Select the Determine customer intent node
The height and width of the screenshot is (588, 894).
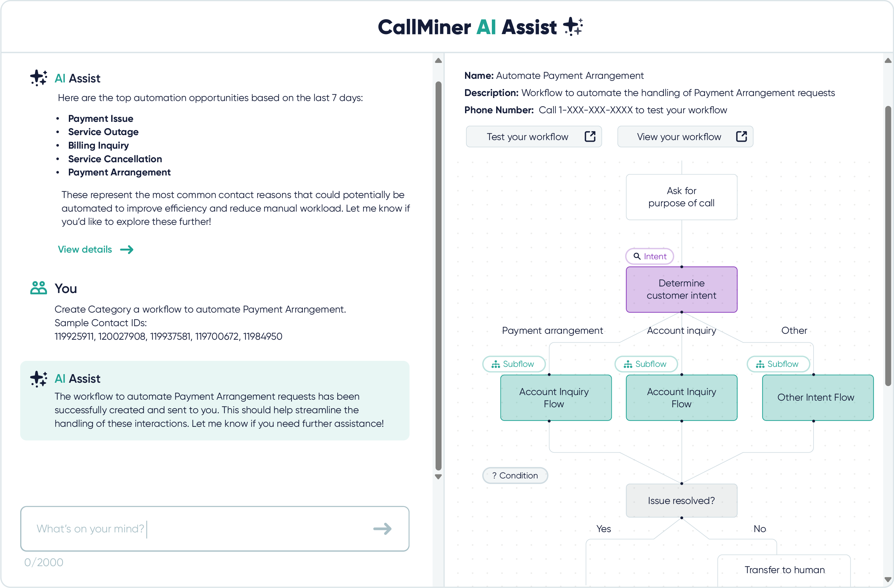[681, 289]
